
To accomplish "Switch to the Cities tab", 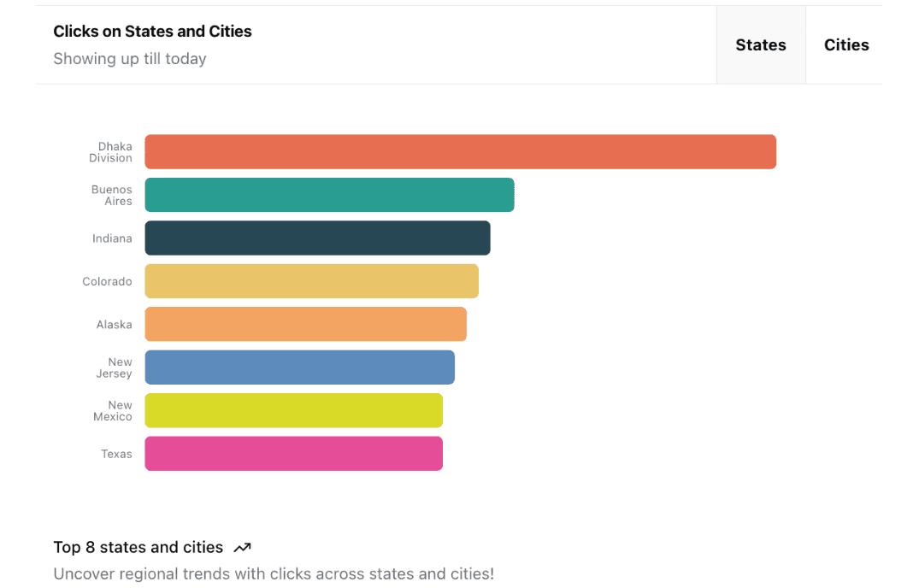I will 845,45.
